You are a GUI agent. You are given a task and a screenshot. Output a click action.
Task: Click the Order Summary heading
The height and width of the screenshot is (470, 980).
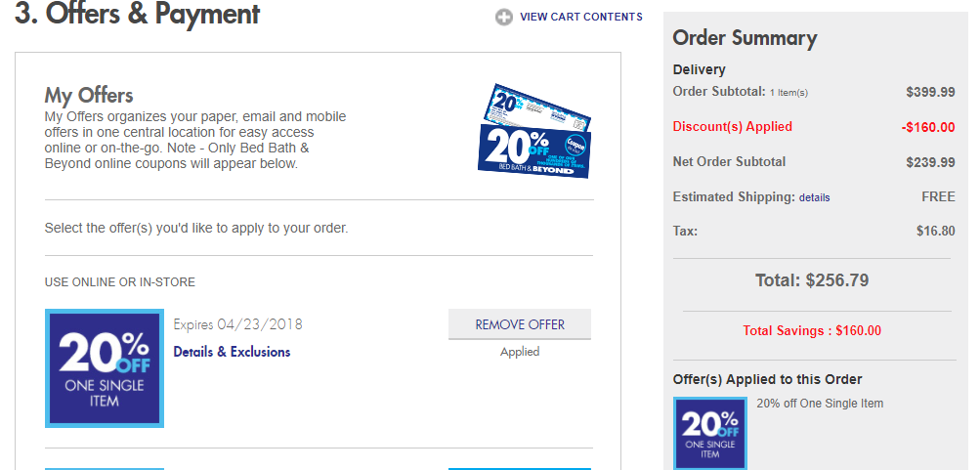(x=745, y=38)
